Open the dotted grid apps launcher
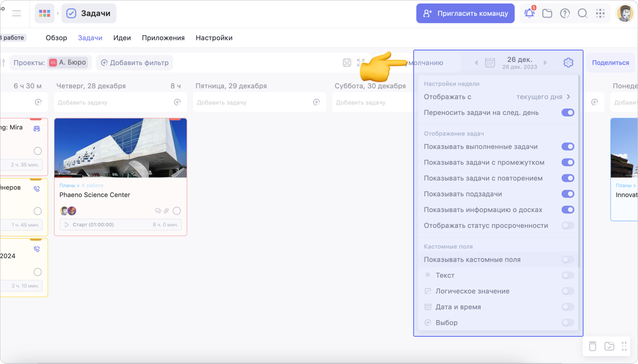 600,14
